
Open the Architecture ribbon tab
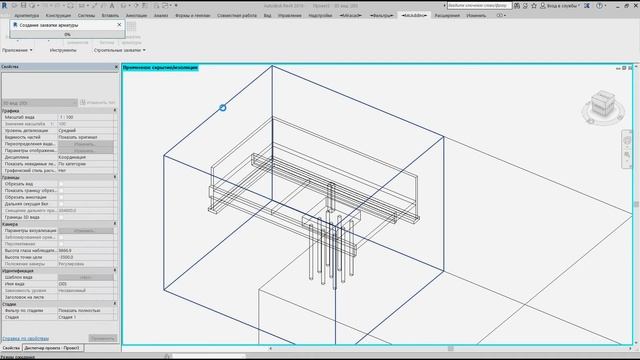[x=27, y=16]
